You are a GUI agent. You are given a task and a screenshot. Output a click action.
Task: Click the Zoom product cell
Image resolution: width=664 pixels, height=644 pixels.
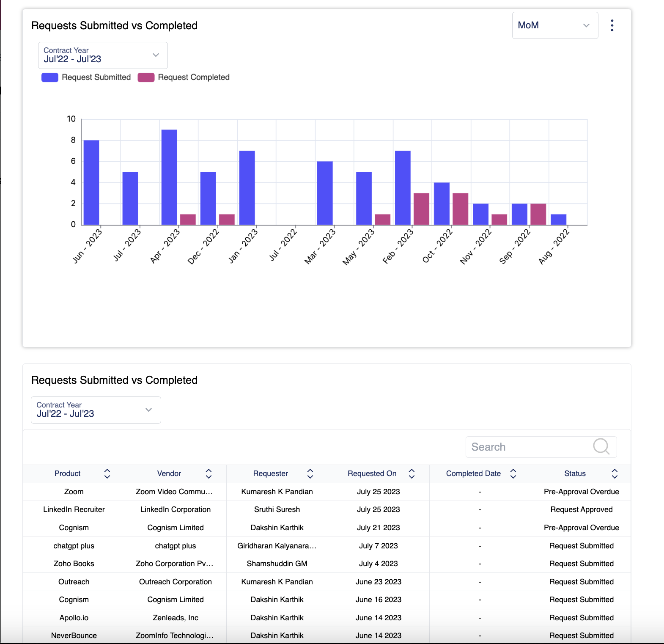74,492
